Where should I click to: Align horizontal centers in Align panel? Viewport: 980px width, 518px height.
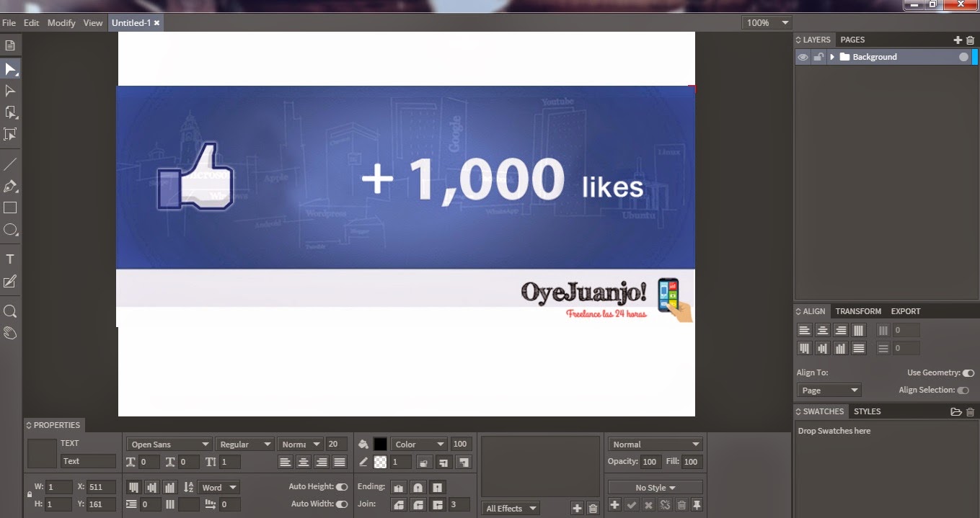[822, 330]
